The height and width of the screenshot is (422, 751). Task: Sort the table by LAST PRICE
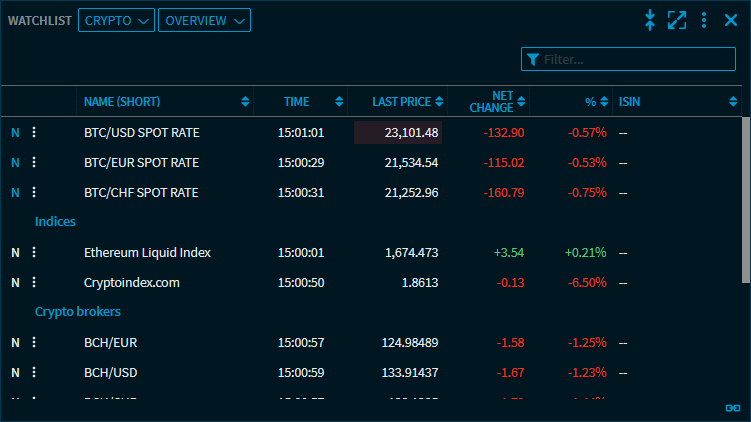pyautogui.click(x=401, y=101)
